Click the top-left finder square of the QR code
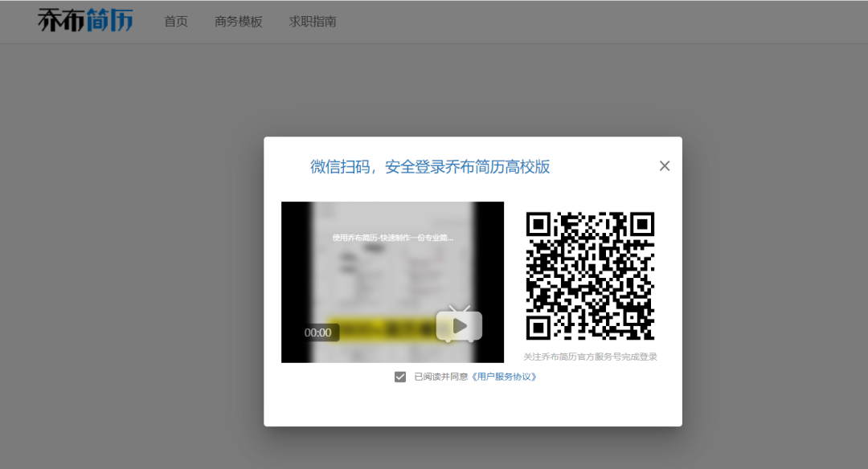Screen dimensions: 868x469 coord(538,224)
